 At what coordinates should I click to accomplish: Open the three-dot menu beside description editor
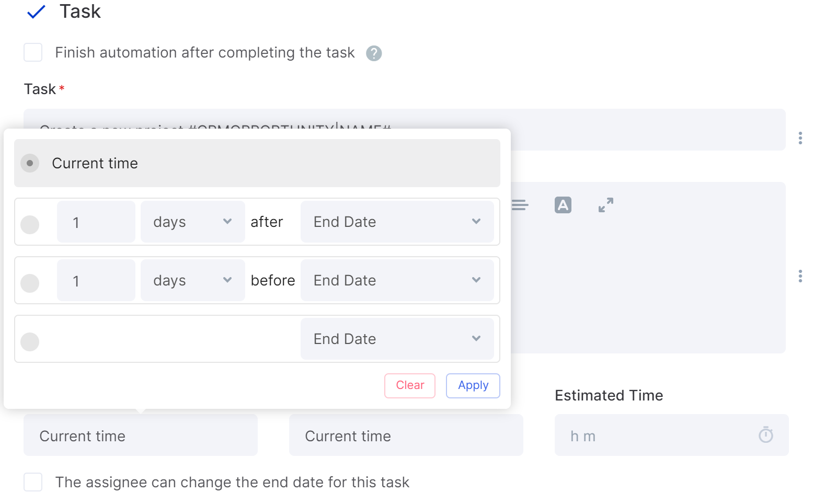click(x=800, y=276)
